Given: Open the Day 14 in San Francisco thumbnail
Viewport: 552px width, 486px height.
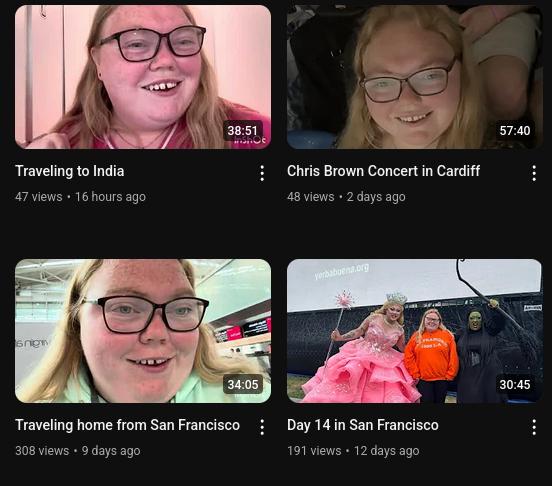Looking at the screenshot, I should (414, 331).
